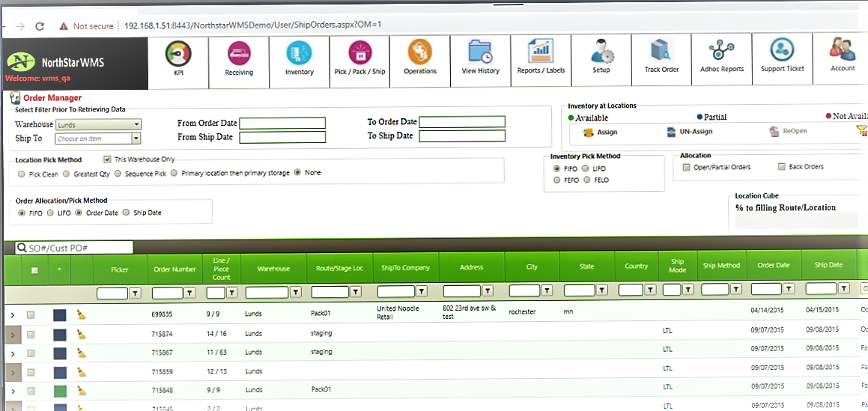Click broom icon for order 699835
The width and height of the screenshot is (868, 411).
[82, 314]
